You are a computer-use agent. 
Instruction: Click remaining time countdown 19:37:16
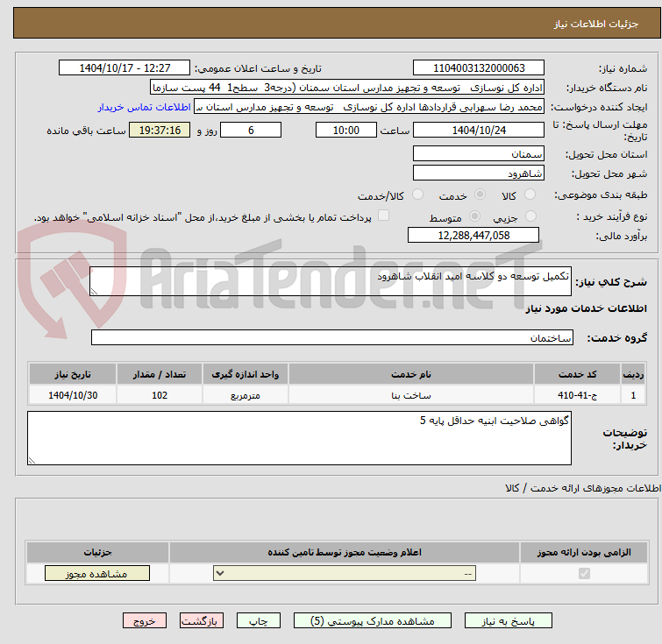point(160,130)
